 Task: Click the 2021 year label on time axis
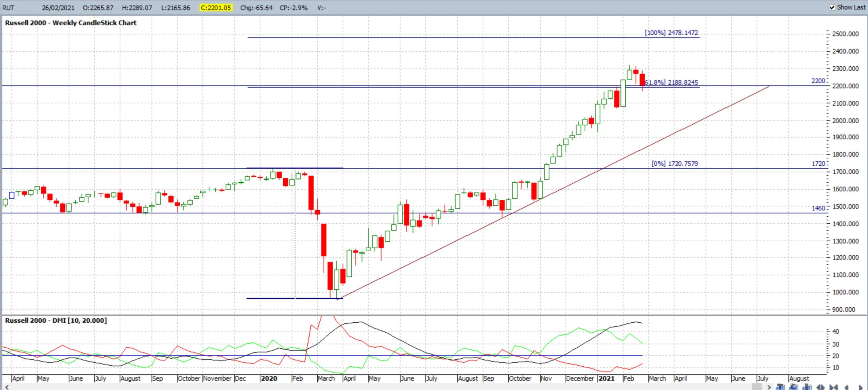[606, 378]
